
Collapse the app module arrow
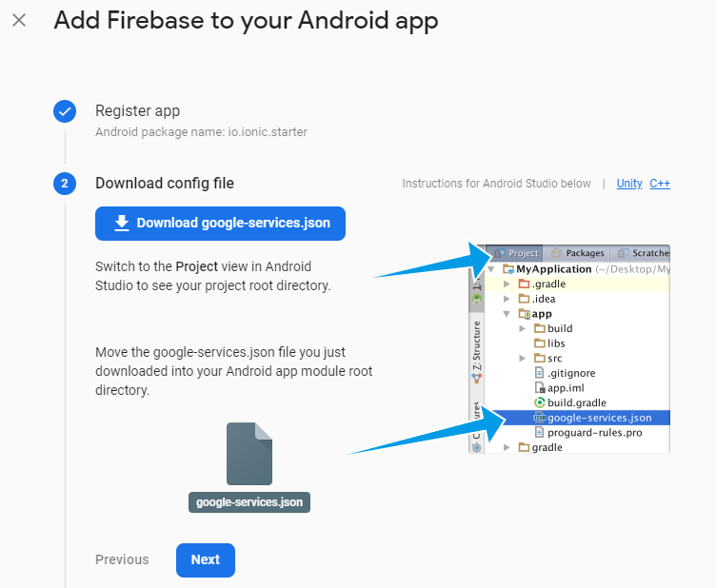[x=507, y=314]
